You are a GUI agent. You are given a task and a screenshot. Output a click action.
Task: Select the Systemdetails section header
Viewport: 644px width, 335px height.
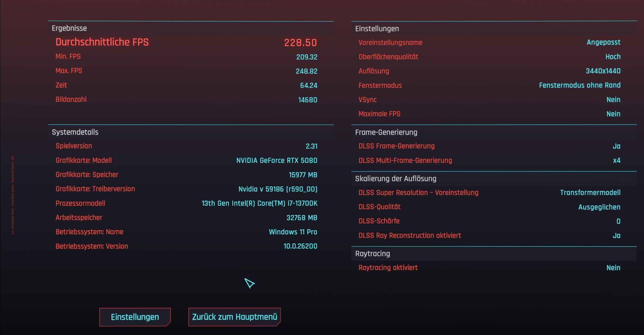(75, 132)
